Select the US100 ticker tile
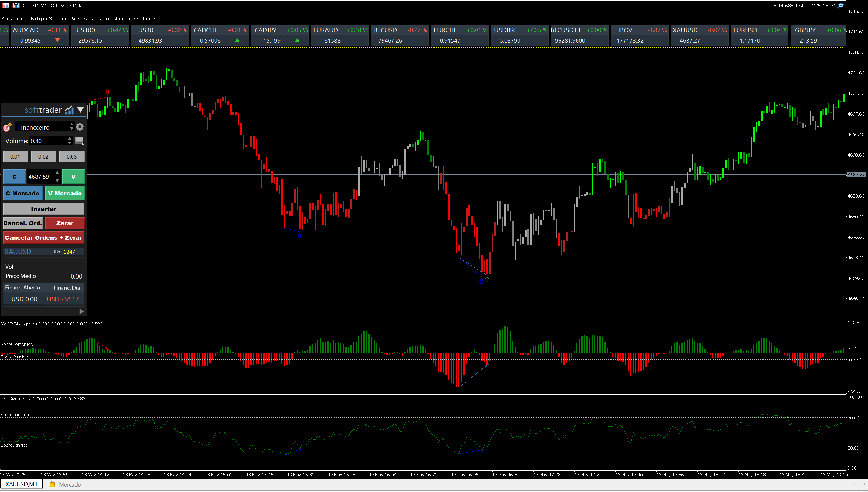 coord(100,35)
